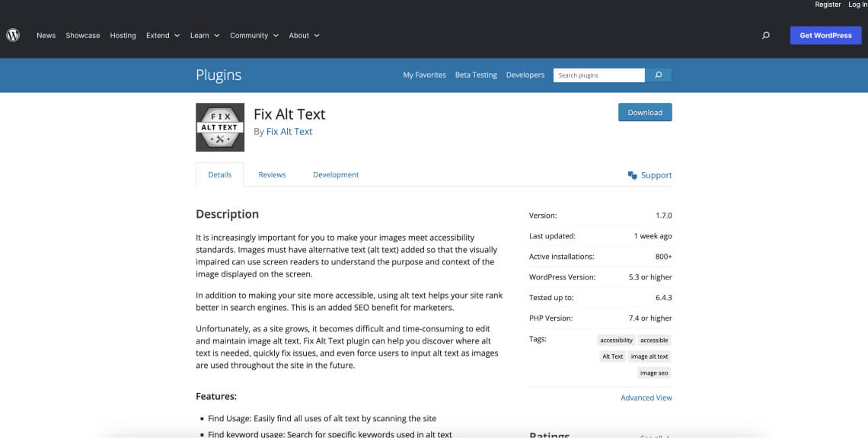This screenshot has width=868, height=438.
Task: Open the Support link with chat icon
Action: click(x=649, y=175)
